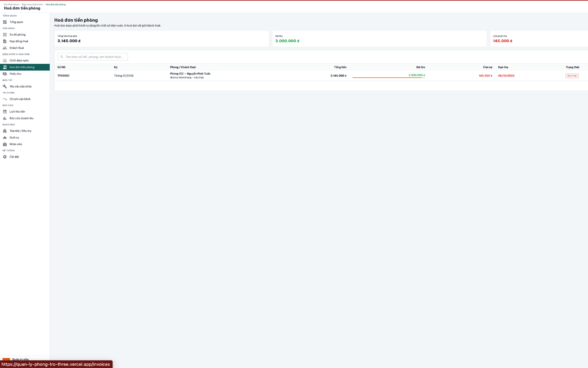Navigate to Chốt điện nước
Screen dimensions: 588x368
[25, 60]
